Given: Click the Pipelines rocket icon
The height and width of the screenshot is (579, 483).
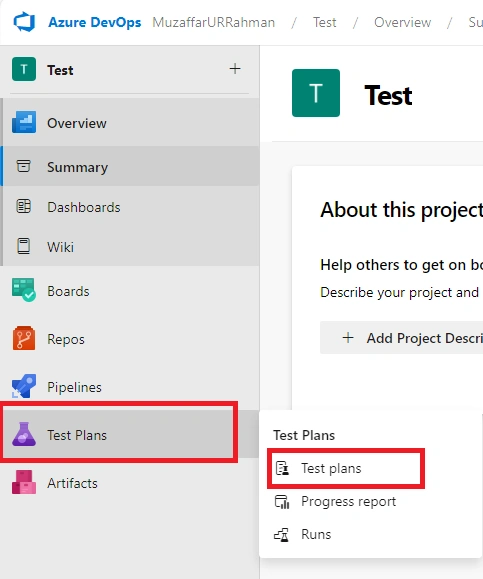Looking at the screenshot, I should click(x=24, y=386).
